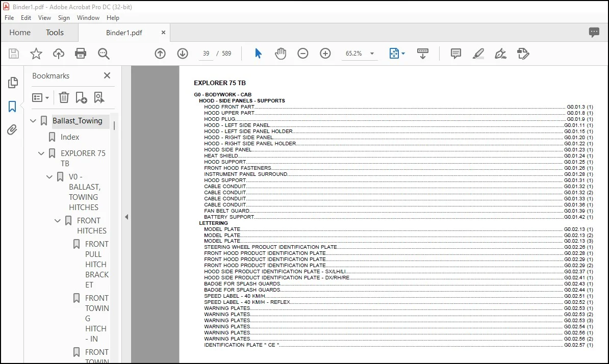609x364 pixels.
Task: Open the sign document pen tool
Action: click(501, 54)
